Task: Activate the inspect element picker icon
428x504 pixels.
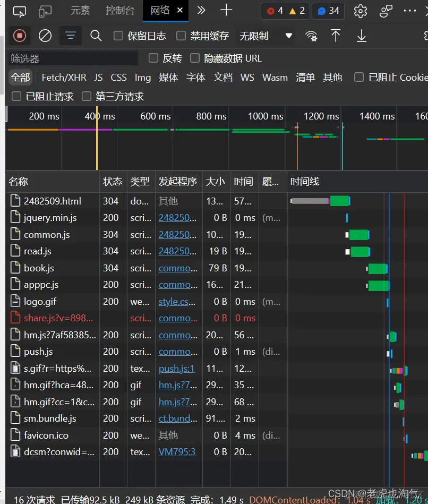Action: 19,12
